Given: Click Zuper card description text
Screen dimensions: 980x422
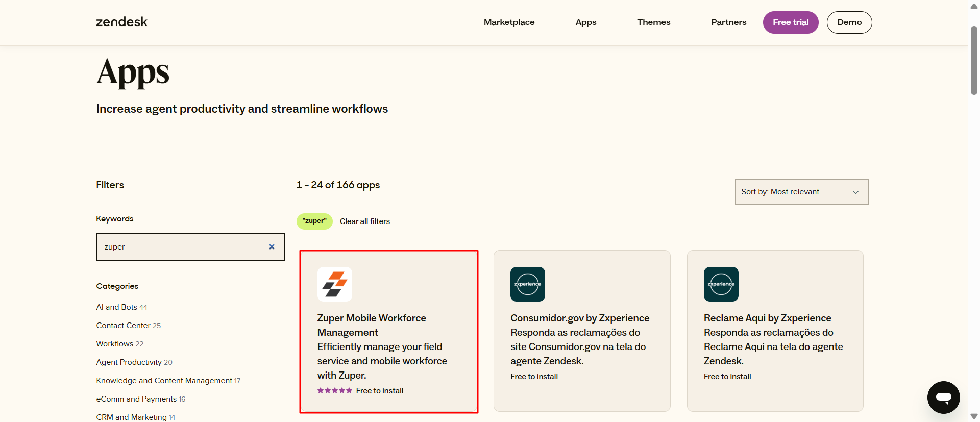Looking at the screenshot, I should [382, 361].
